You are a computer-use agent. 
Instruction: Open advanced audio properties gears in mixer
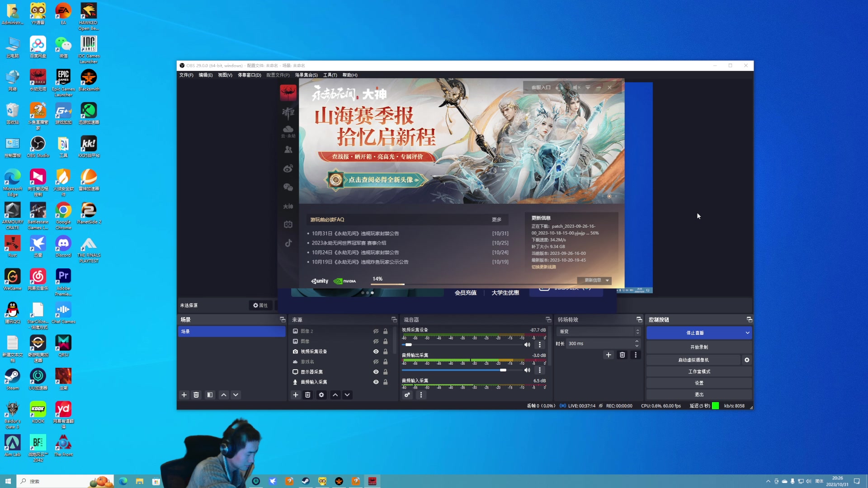tap(407, 395)
